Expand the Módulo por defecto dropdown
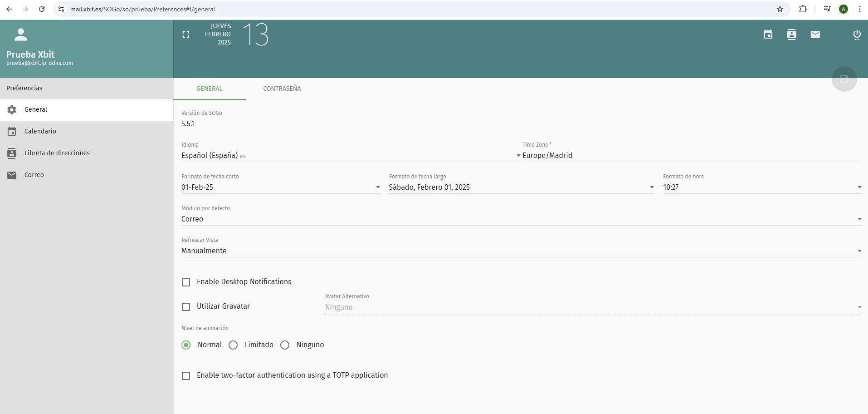This screenshot has width=868, height=414. (x=522, y=219)
